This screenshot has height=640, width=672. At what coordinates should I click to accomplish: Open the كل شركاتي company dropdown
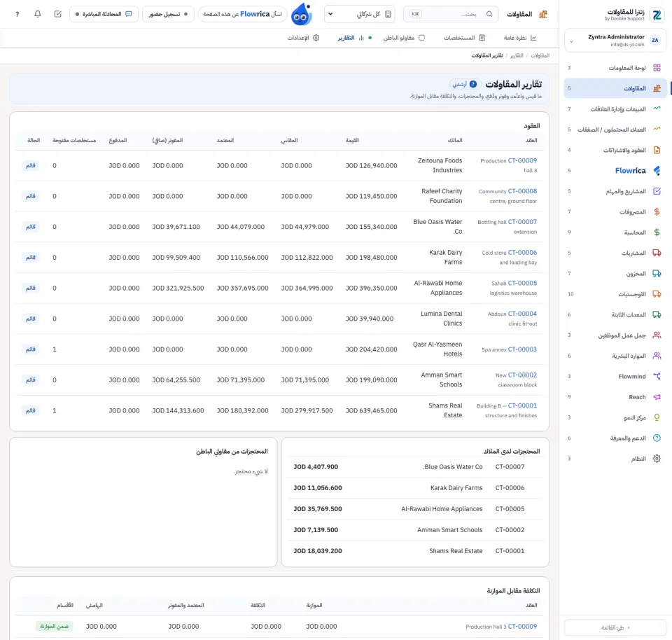360,14
